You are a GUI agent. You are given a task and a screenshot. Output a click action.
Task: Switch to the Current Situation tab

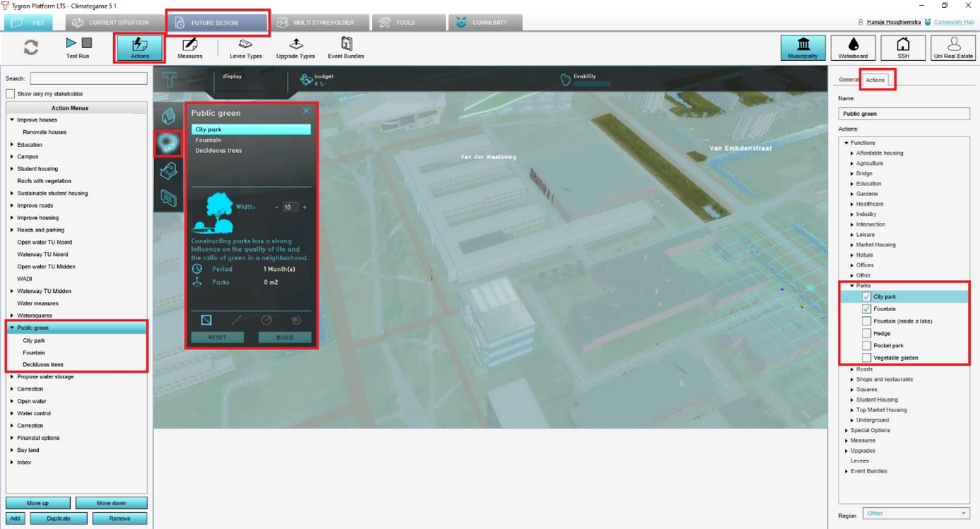click(110, 23)
